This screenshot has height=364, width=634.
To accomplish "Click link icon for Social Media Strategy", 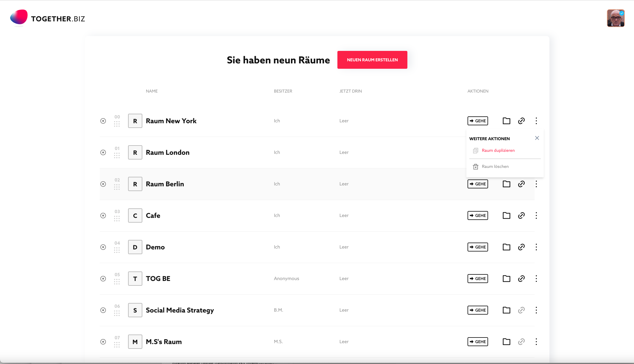I will pyautogui.click(x=521, y=310).
